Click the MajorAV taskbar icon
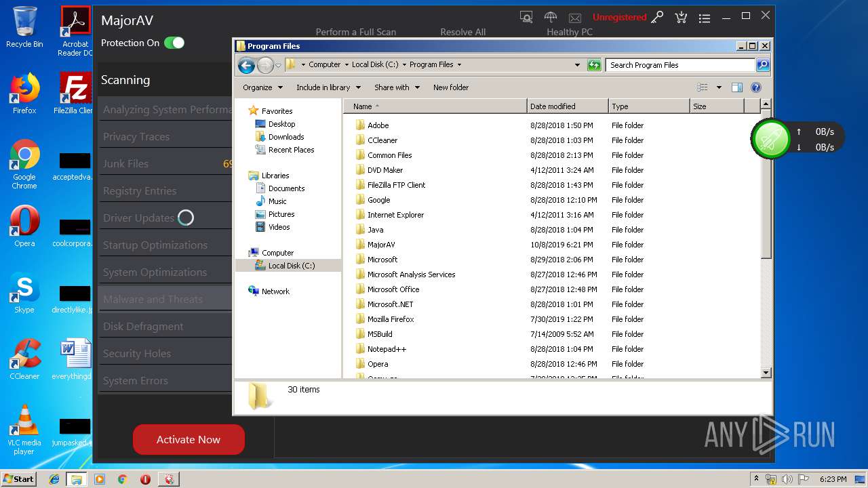Screen dimensions: 868x488 168,479
